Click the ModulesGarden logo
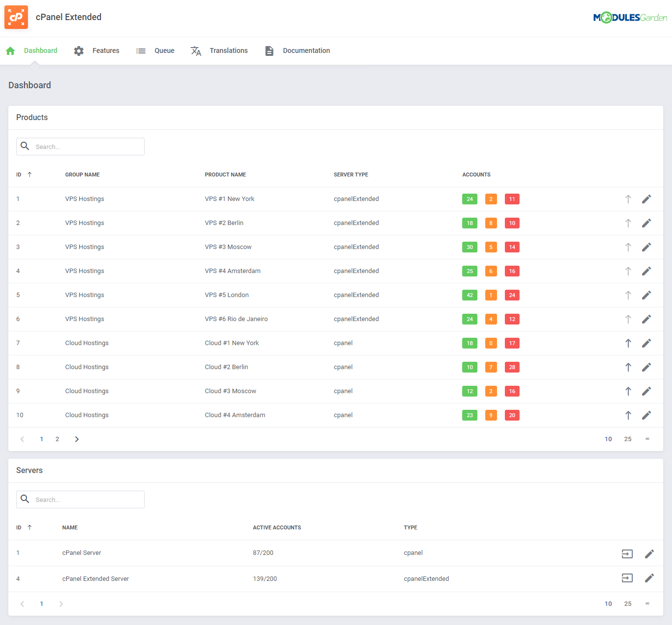 [x=630, y=17]
